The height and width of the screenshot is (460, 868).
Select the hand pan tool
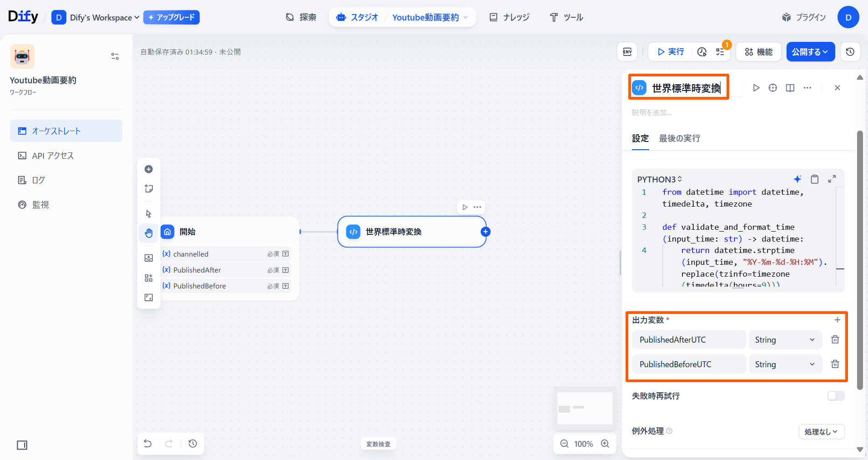149,233
